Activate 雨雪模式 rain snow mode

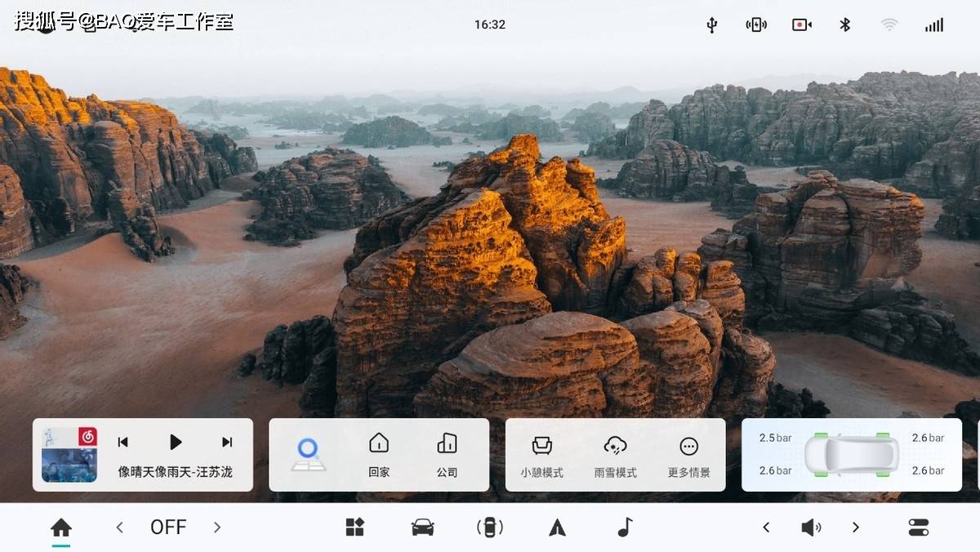[x=616, y=456]
